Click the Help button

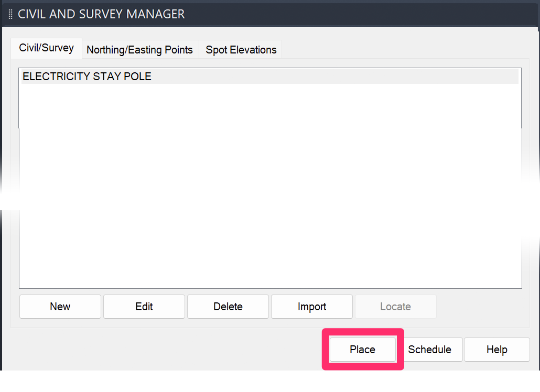[496, 350]
